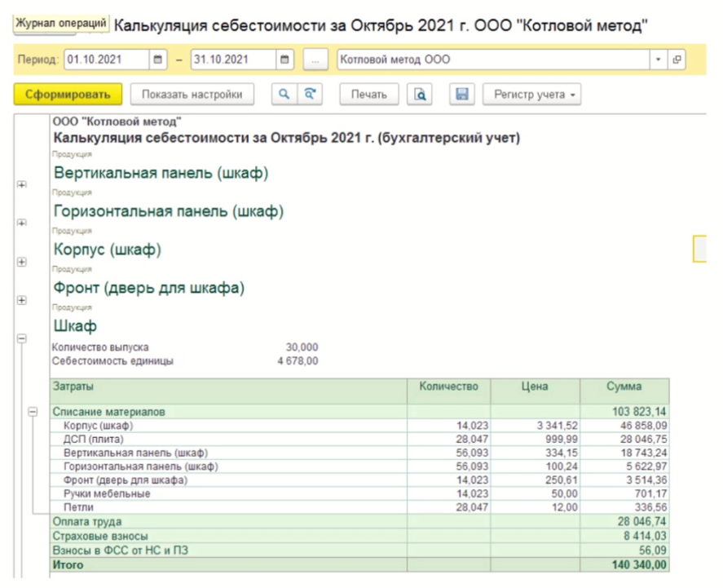This screenshot has width=723, height=588.
Task: Click the magnifier search icon
Action: coord(284,95)
